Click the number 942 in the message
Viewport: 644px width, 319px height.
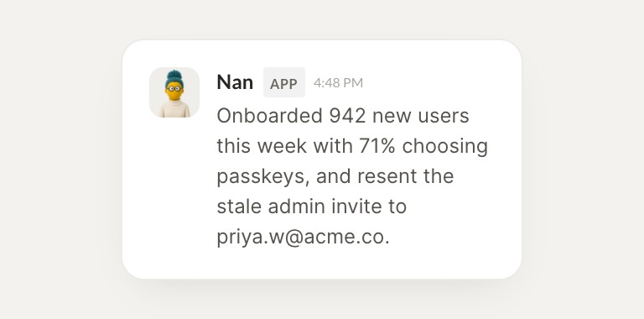click(347, 116)
